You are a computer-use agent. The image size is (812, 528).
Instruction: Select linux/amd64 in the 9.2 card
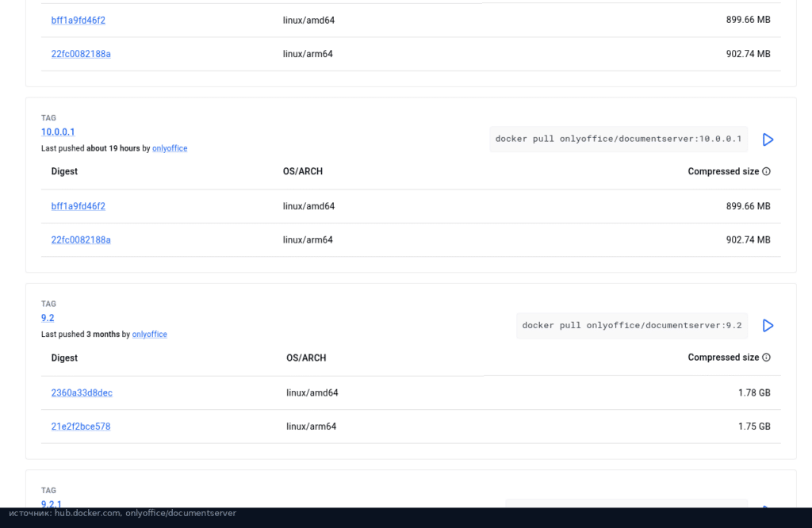[x=312, y=393]
